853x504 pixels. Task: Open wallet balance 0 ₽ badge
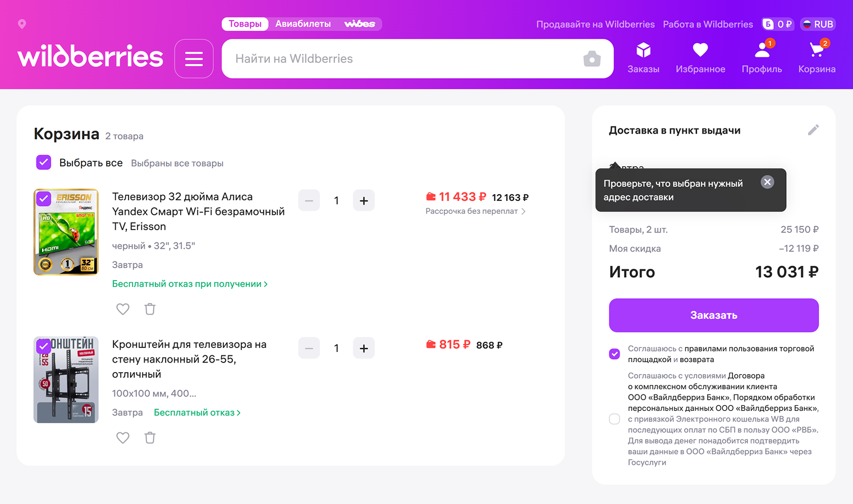tap(778, 24)
